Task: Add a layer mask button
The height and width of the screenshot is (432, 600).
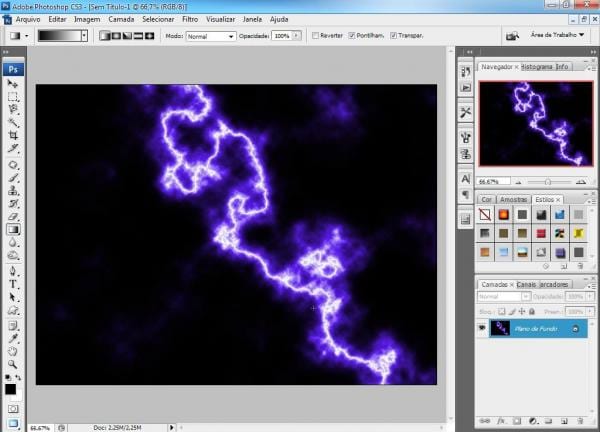Action: click(517, 421)
